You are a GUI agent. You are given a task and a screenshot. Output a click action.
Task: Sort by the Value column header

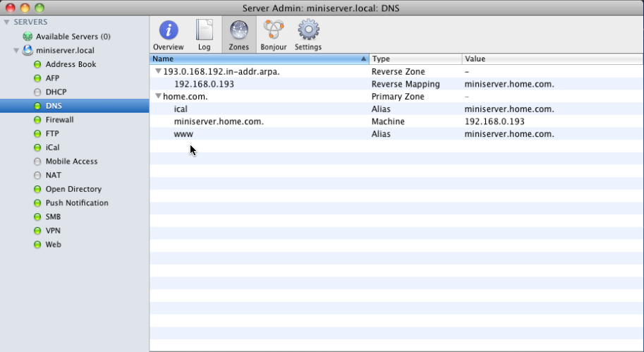(553, 59)
